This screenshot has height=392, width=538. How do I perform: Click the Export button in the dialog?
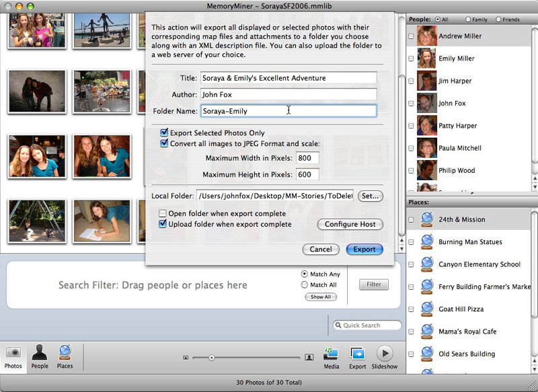(x=363, y=249)
